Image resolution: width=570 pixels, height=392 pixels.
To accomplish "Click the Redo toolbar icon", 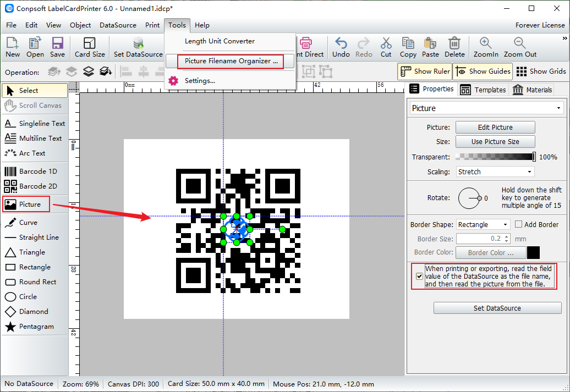I will click(x=364, y=47).
